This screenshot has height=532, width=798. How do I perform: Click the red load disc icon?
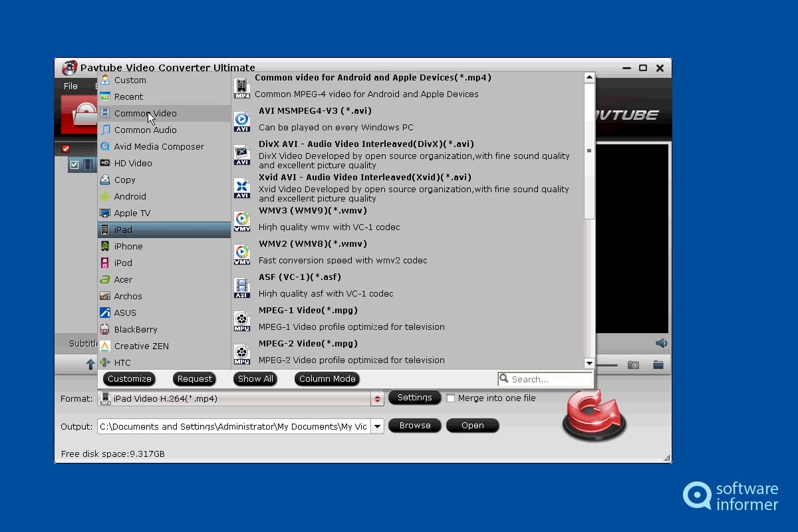pos(79,114)
